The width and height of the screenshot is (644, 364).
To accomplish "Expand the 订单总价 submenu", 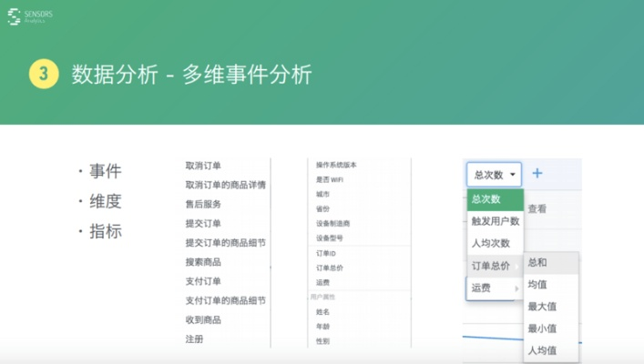I will pyautogui.click(x=493, y=265).
